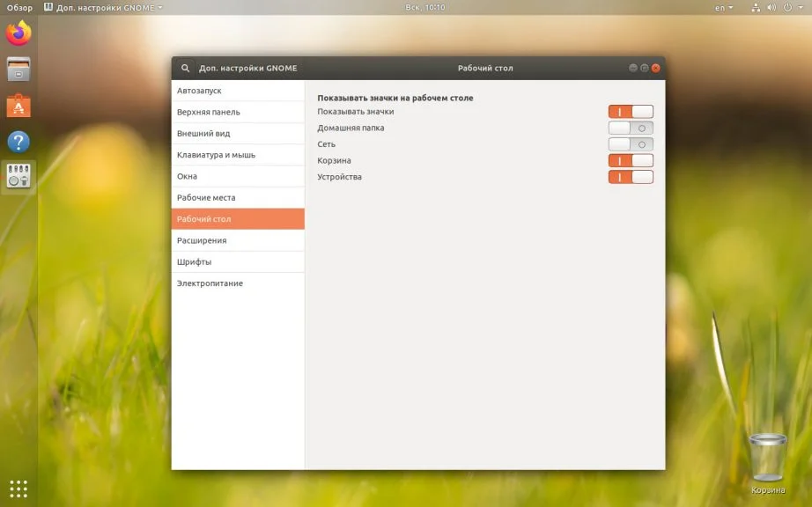This screenshot has width=812, height=507.
Task: Go to Верхняя панель section
Action: (x=238, y=112)
